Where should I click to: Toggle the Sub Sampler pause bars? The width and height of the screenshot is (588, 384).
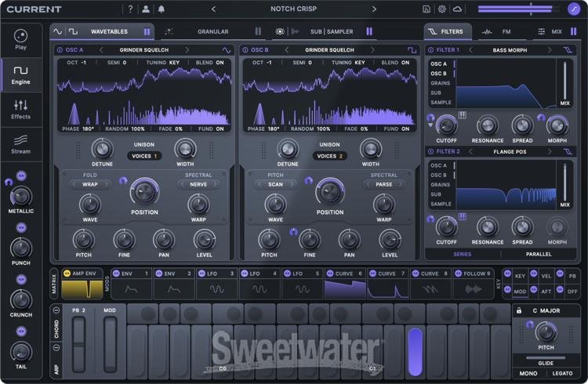click(369, 31)
